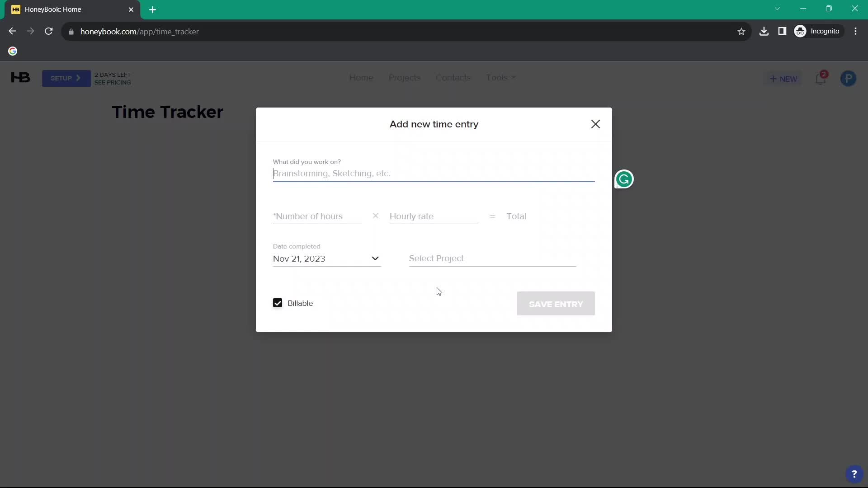Close the HoneyBook: Home tab

pos(131,9)
